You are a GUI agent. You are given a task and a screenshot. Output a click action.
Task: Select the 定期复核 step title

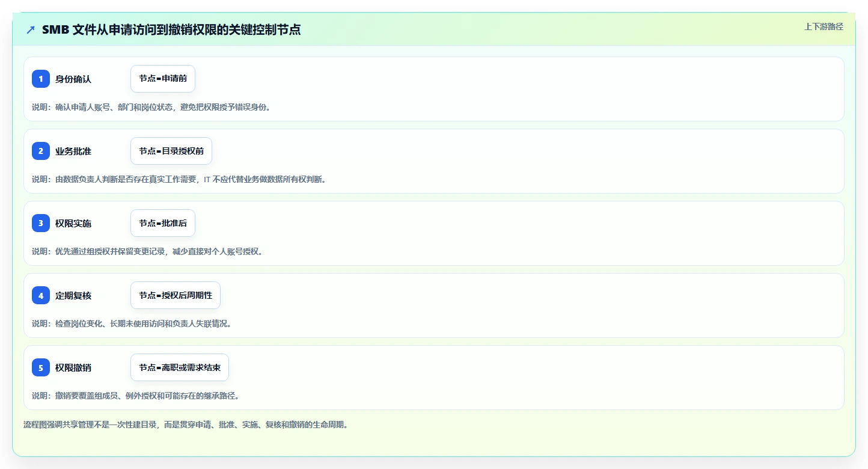tap(73, 295)
